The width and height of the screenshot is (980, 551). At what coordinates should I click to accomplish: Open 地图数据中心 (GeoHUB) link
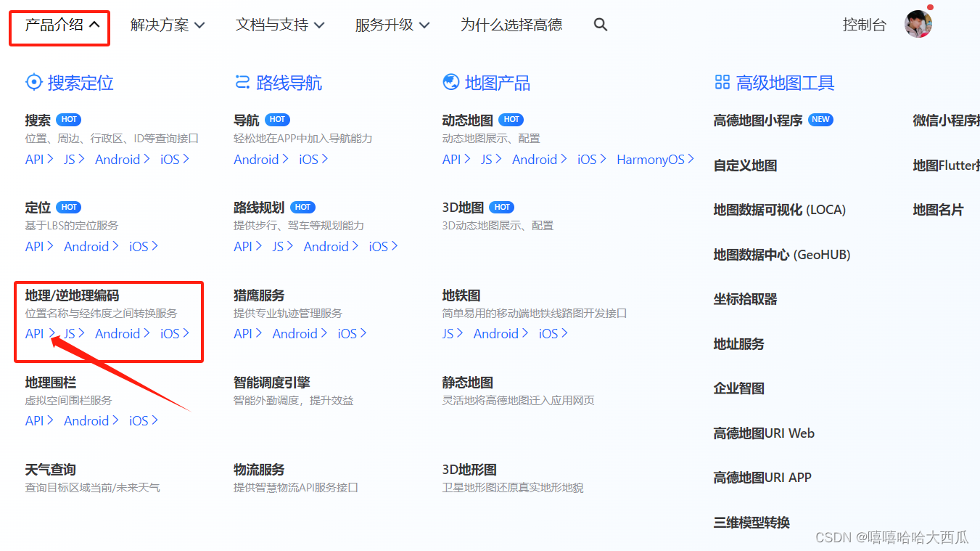[782, 255]
